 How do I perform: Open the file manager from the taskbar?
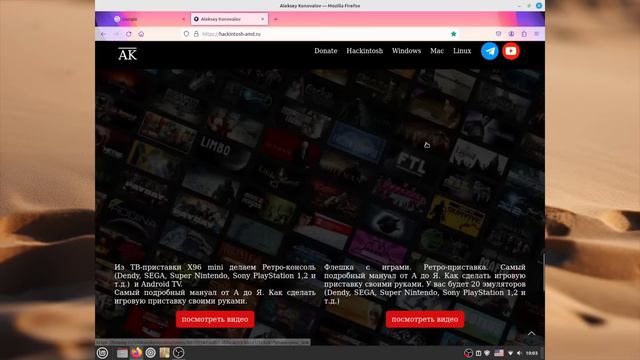click(122, 353)
